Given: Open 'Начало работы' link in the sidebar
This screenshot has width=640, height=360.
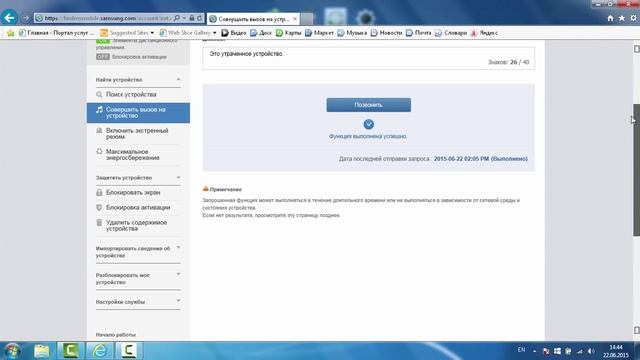Looking at the screenshot, I should click(116, 335).
